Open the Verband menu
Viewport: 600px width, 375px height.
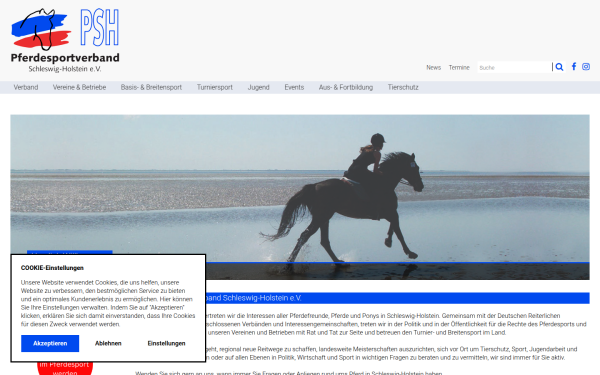[26, 87]
